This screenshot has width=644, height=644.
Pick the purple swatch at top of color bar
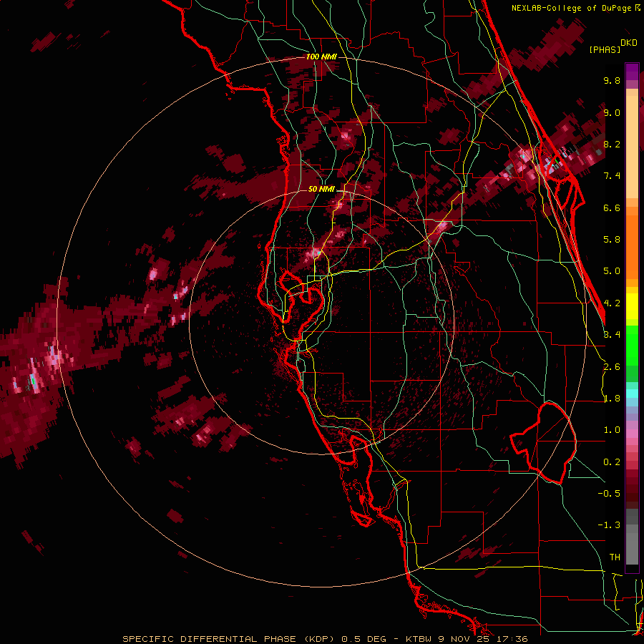click(632, 72)
